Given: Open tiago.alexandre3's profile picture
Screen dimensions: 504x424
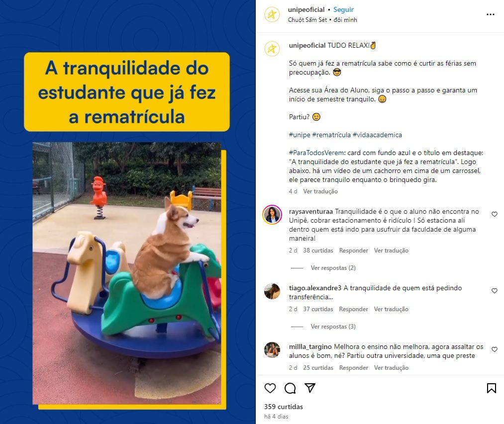Looking at the screenshot, I should point(272,291).
